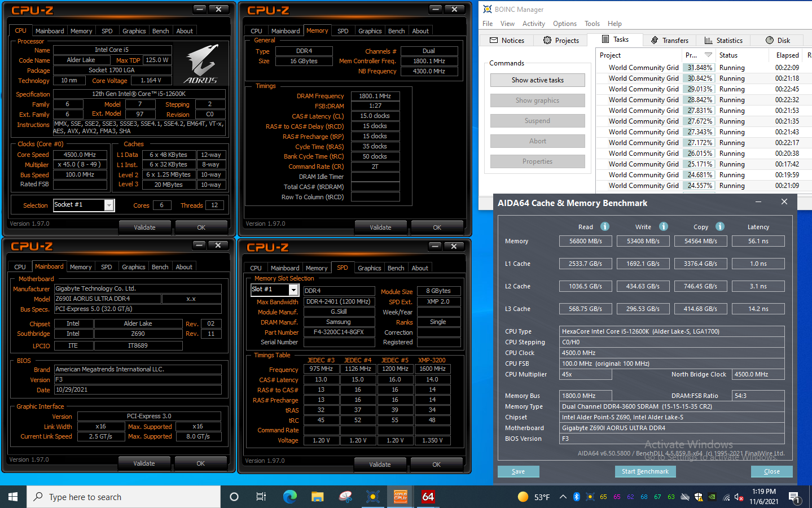This screenshot has width=812, height=508.
Task: Show hidden system tray icons
Action: tap(563, 497)
